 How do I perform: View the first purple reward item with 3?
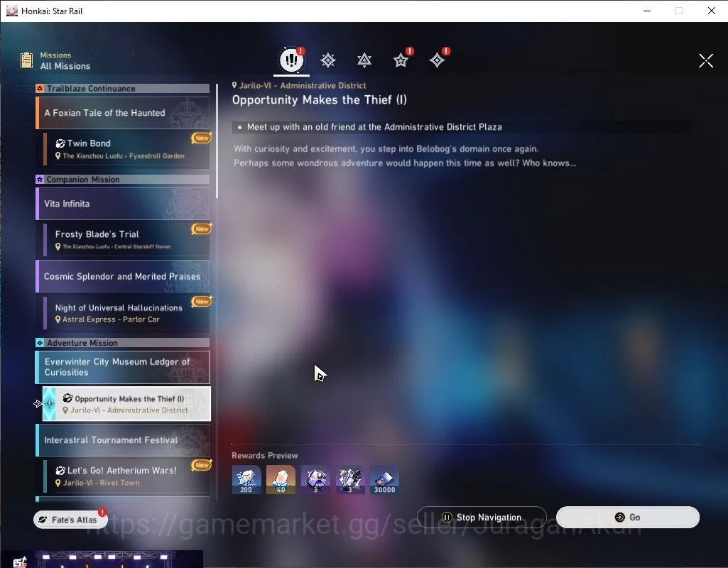[x=316, y=480]
